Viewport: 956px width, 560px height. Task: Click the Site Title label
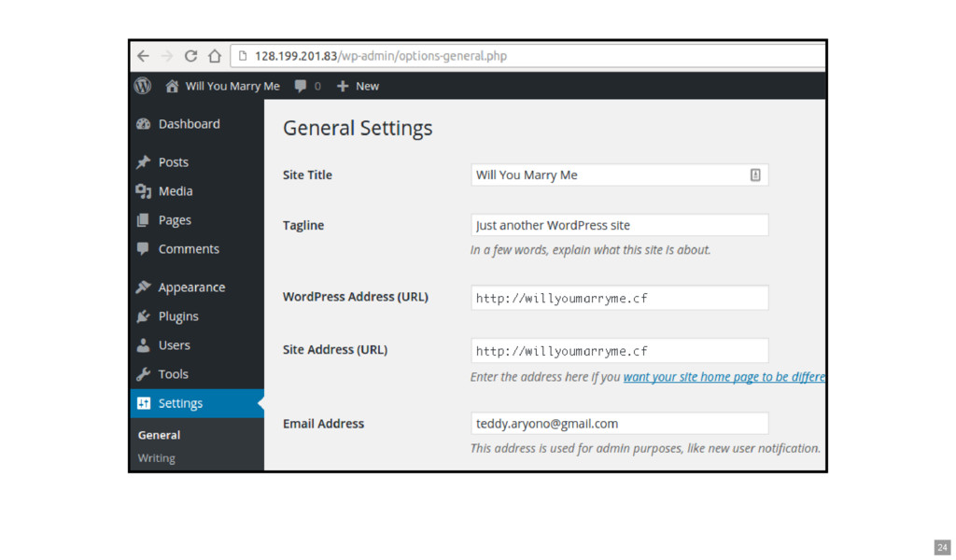coord(307,175)
